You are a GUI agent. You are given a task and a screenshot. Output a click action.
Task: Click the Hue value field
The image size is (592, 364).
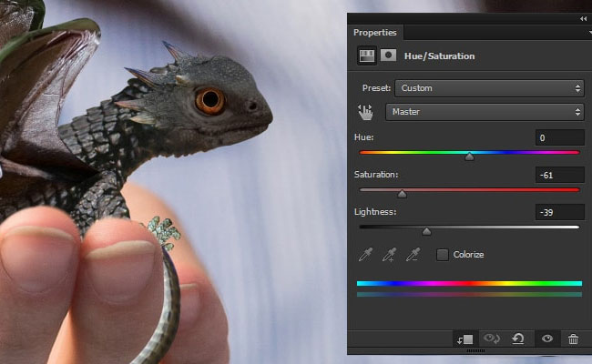tap(559, 137)
